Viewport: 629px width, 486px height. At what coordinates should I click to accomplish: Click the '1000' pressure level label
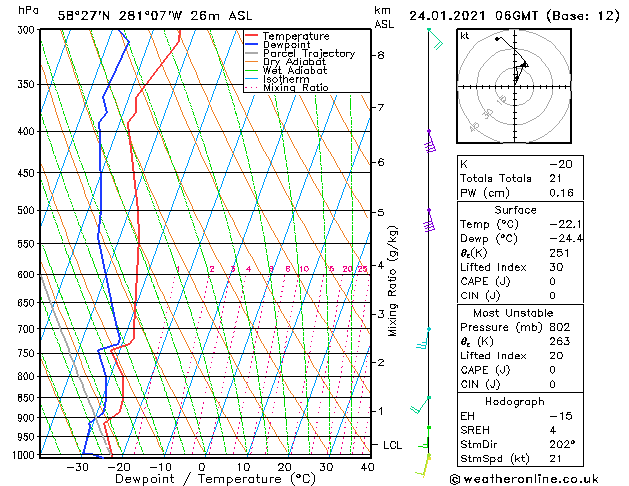24,455
